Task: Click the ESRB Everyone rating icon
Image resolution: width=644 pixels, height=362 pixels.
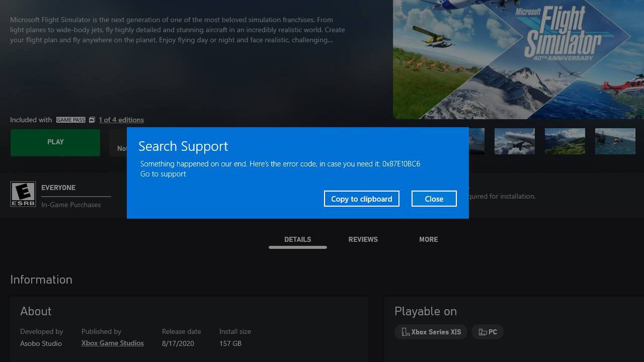Action: point(23,194)
